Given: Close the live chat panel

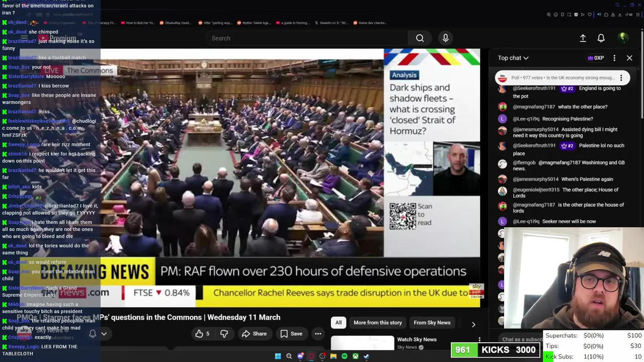Looking at the screenshot, I should click(629, 58).
